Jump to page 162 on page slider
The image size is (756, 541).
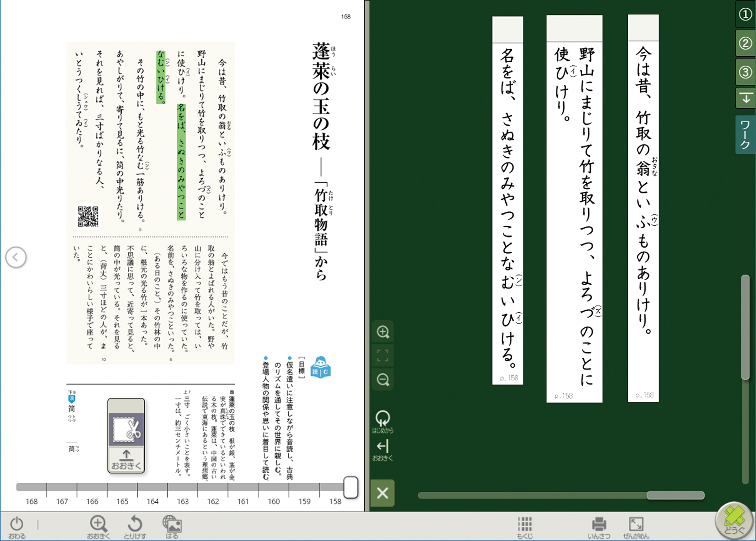(213, 501)
